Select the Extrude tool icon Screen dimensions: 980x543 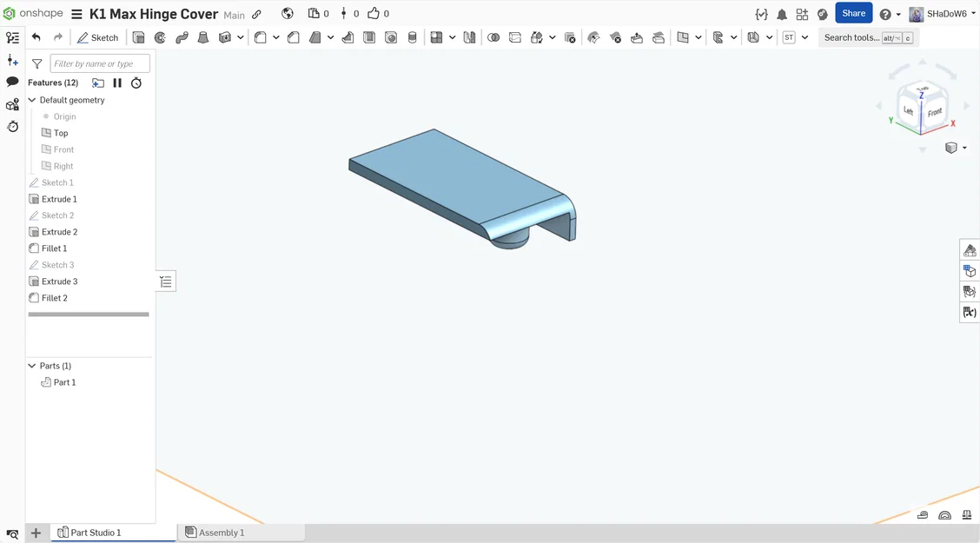pyautogui.click(x=139, y=37)
